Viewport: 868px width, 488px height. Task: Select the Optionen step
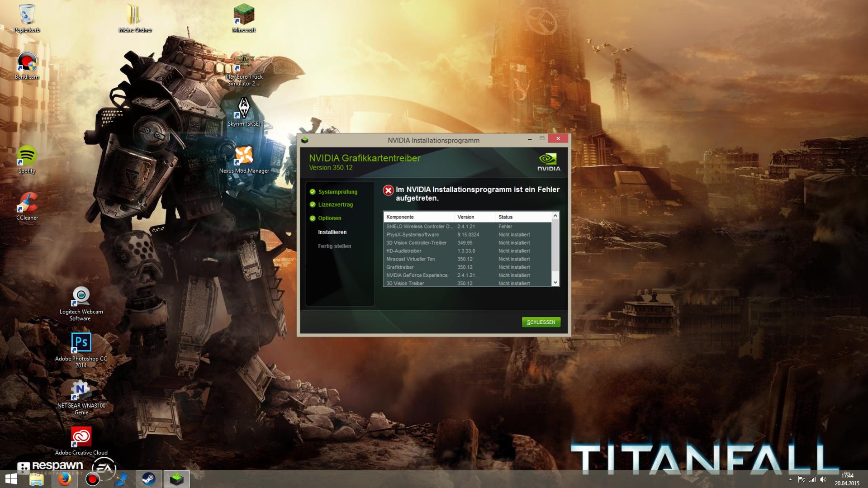point(329,218)
